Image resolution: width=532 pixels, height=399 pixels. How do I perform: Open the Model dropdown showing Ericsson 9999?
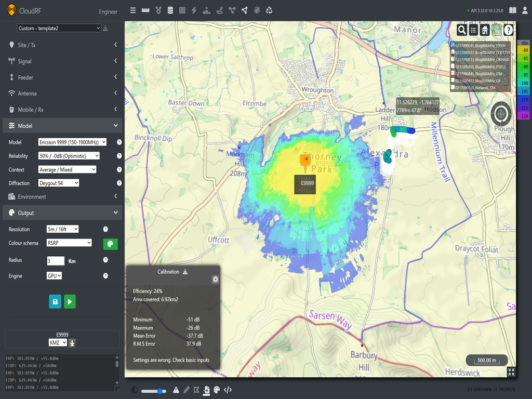[71, 141]
